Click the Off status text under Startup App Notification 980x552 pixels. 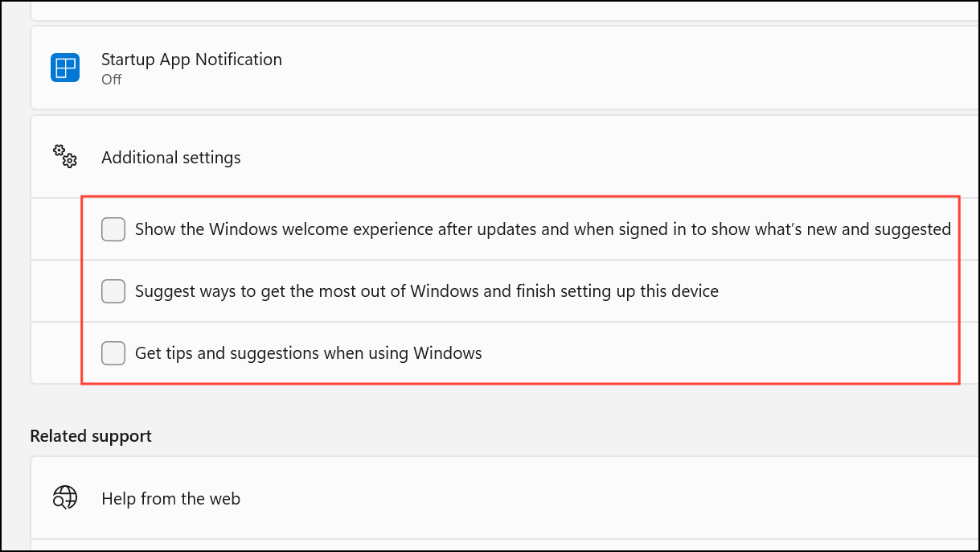point(111,80)
